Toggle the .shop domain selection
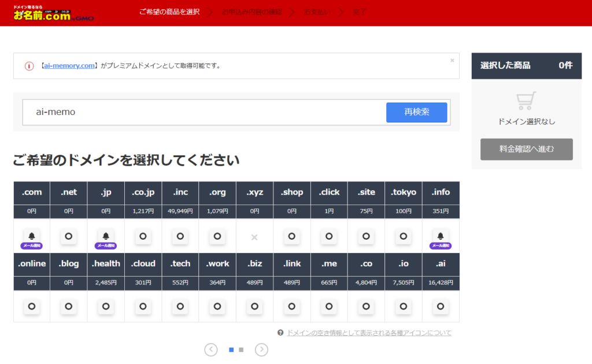This screenshot has height=364, width=592. click(x=292, y=236)
